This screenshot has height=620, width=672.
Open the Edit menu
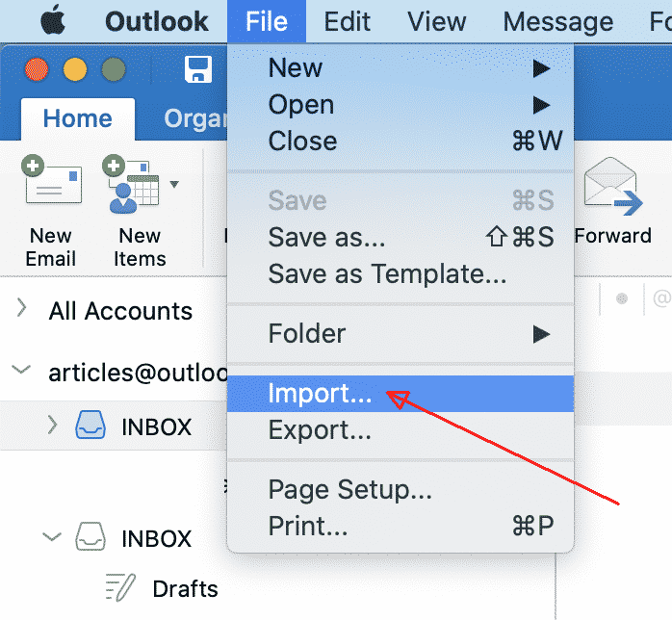pyautogui.click(x=347, y=21)
